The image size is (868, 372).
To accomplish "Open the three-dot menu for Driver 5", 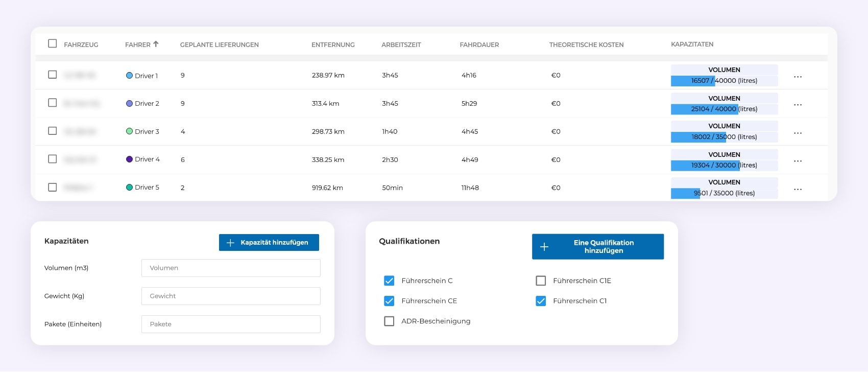I will (x=798, y=189).
